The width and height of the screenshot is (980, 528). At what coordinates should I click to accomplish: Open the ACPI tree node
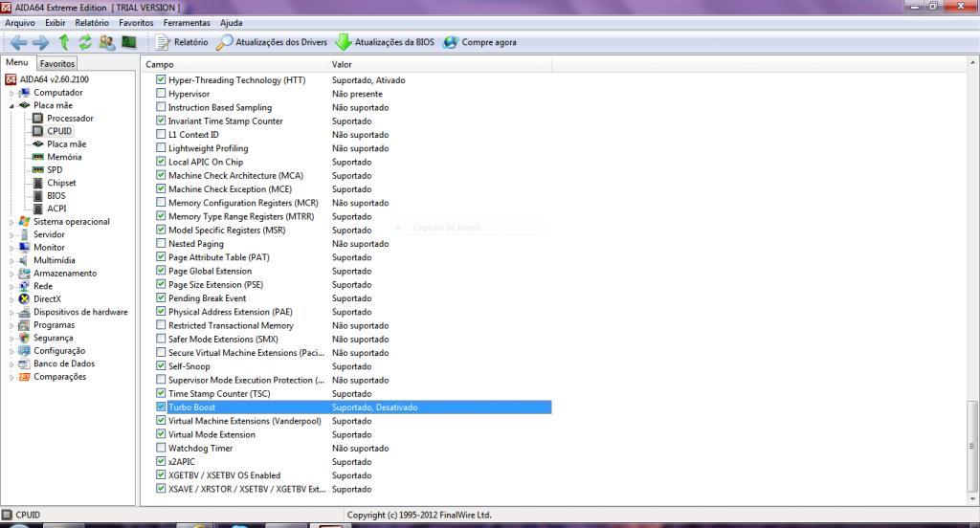(x=56, y=209)
